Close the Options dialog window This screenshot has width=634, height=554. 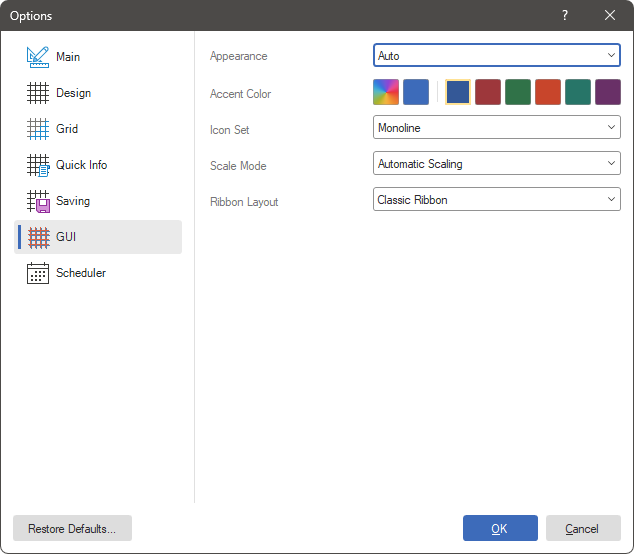610,15
